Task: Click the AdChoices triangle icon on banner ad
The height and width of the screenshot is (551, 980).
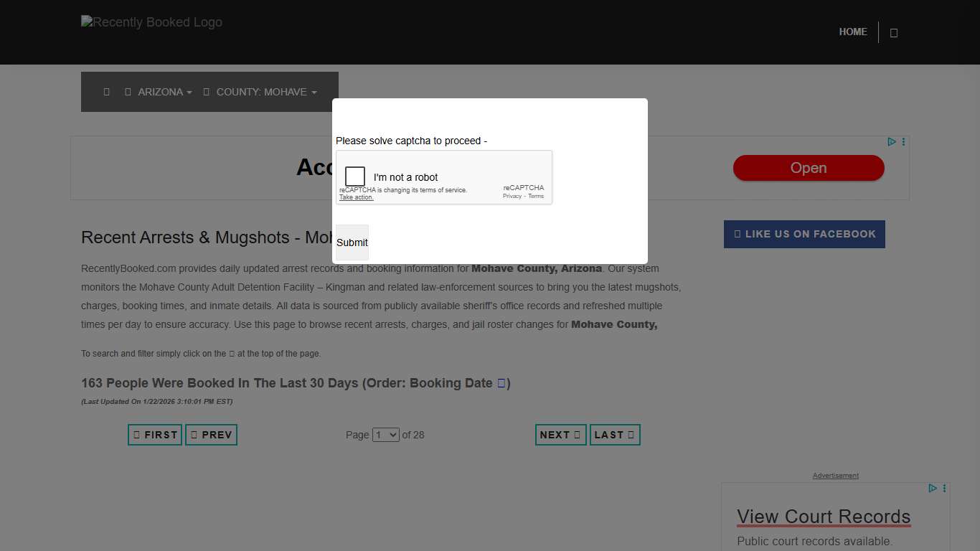Action: coord(892,141)
